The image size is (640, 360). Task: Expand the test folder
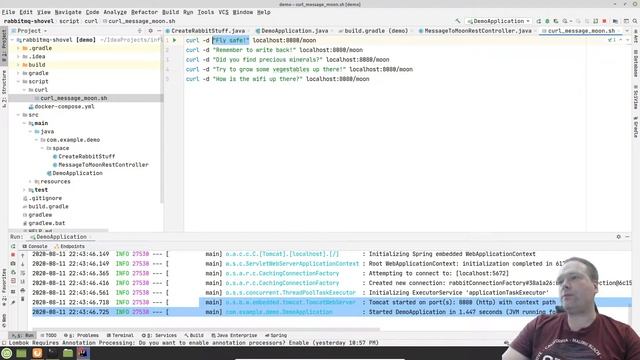coord(24,190)
